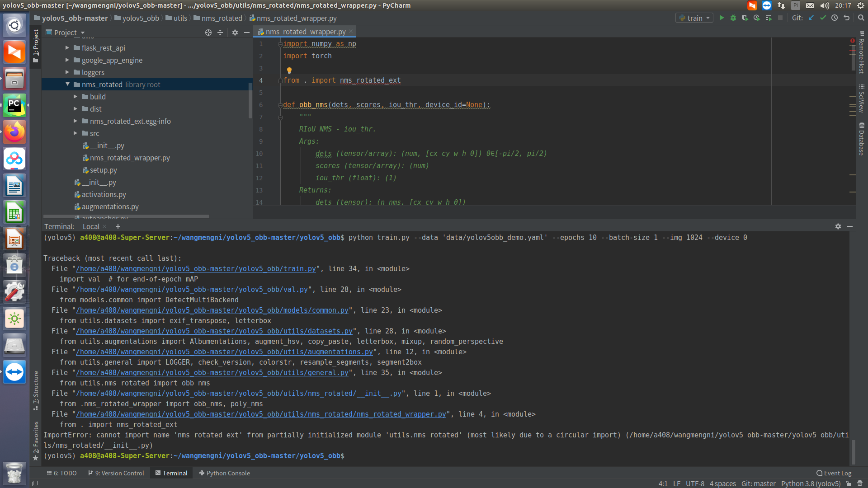Select the Local terminal session tab

91,226
